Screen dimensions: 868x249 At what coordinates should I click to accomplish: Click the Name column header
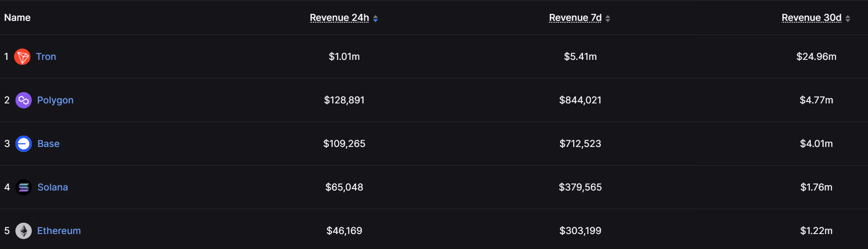17,18
